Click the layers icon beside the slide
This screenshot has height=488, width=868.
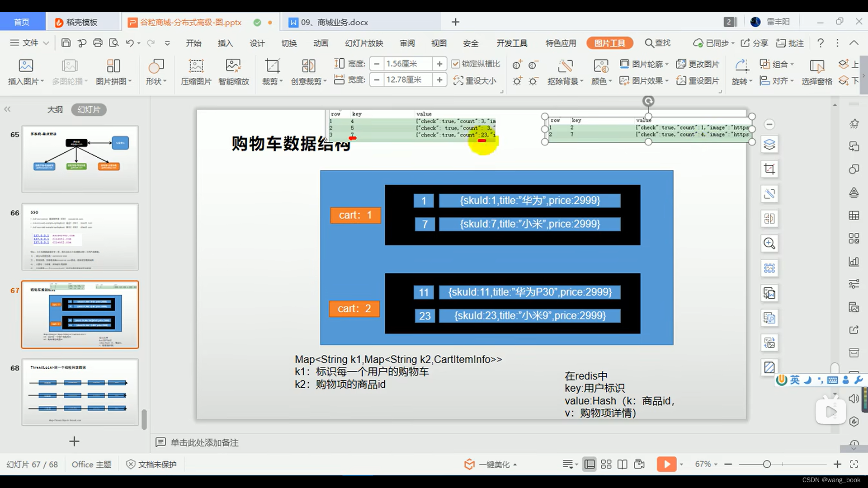pyautogui.click(x=769, y=145)
